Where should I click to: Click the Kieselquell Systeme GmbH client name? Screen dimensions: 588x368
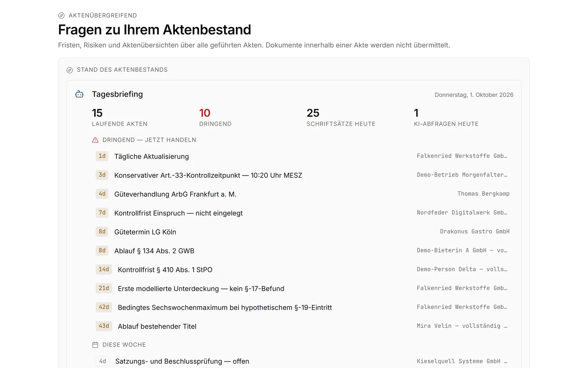[x=462, y=361]
